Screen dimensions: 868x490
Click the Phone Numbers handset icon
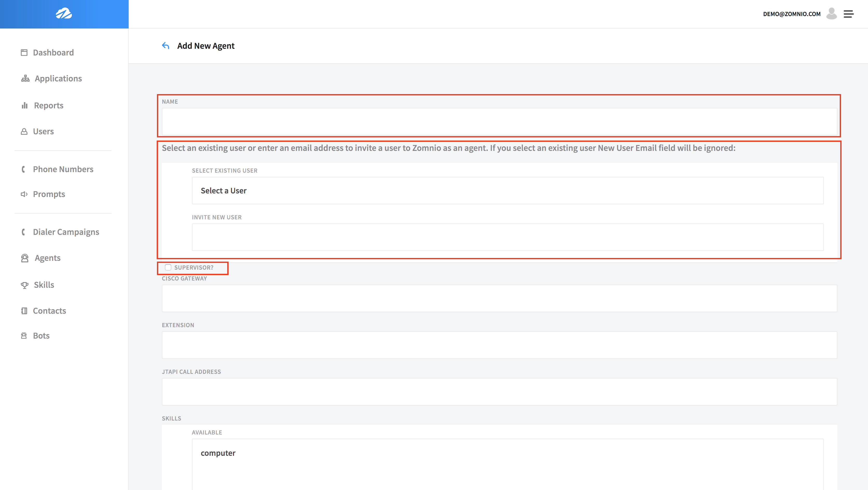click(x=23, y=169)
